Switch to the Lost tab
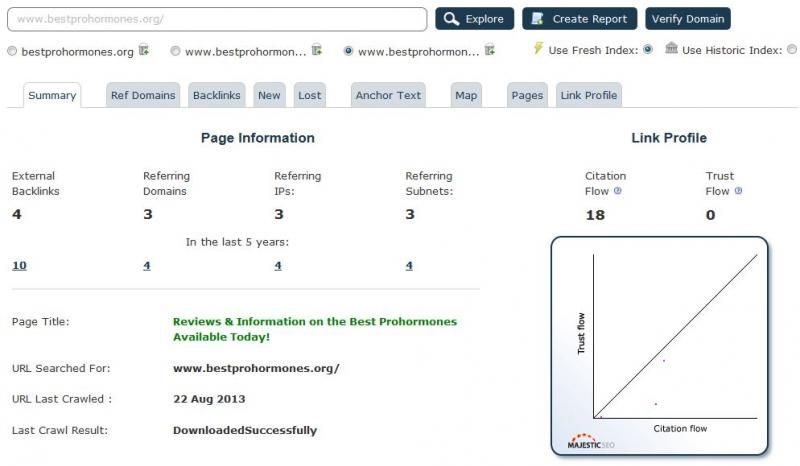This screenshot has height=466, width=800. (310, 95)
